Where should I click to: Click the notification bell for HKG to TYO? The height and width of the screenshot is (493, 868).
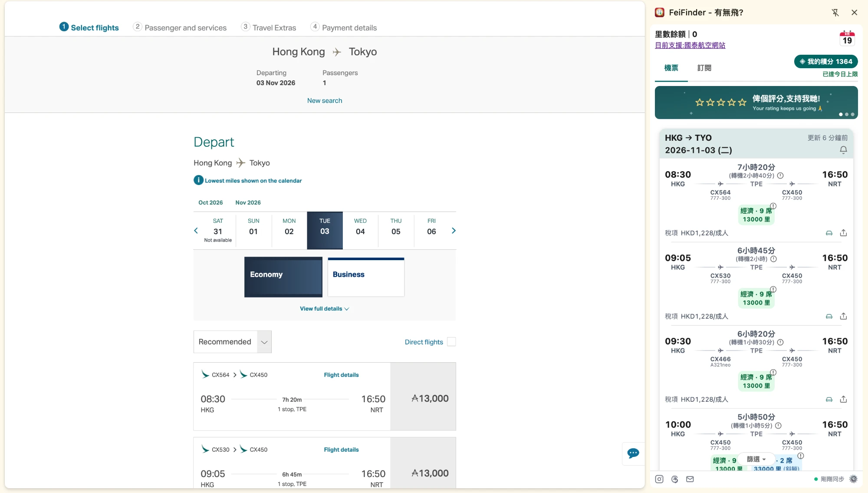tap(843, 150)
